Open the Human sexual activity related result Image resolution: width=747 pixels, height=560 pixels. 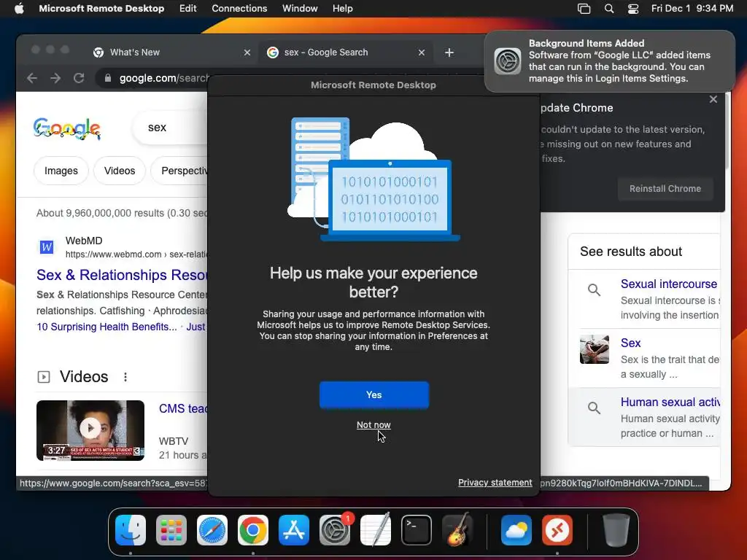tap(670, 402)
